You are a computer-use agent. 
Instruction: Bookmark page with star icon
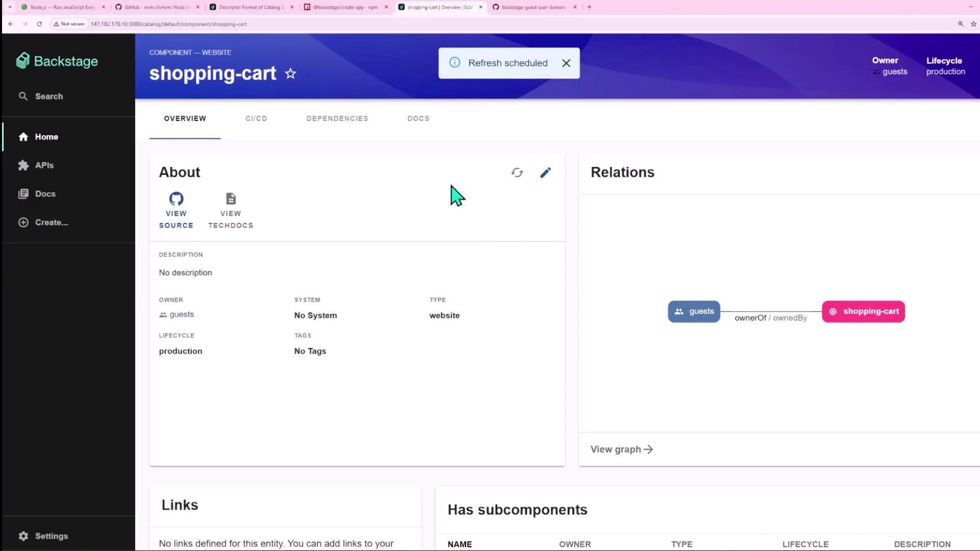(x=973, y=24)
